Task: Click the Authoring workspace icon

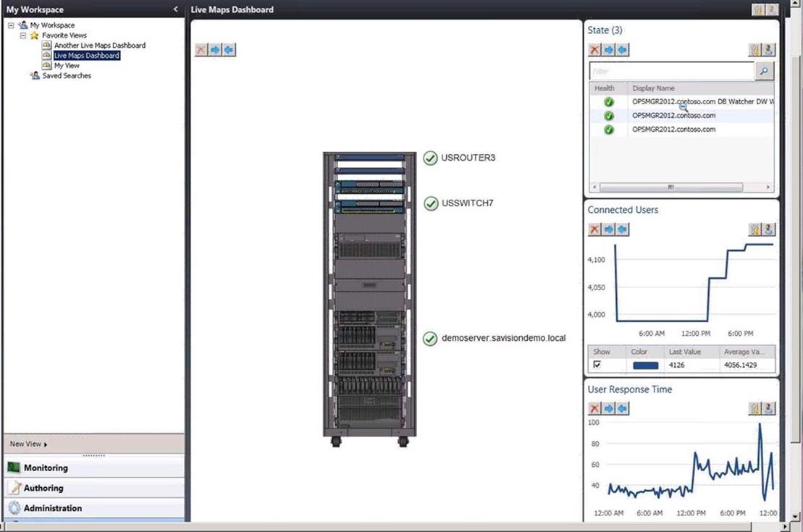Action: point(15,488)
